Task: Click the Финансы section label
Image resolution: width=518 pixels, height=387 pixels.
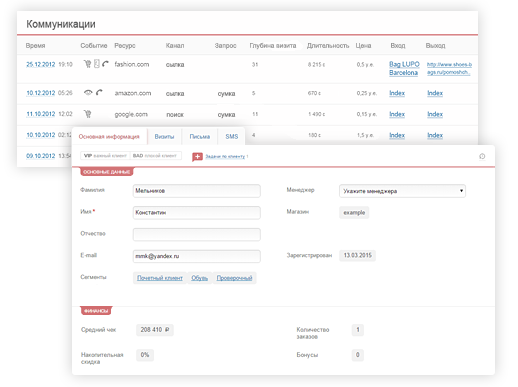Action: (96, 311)
